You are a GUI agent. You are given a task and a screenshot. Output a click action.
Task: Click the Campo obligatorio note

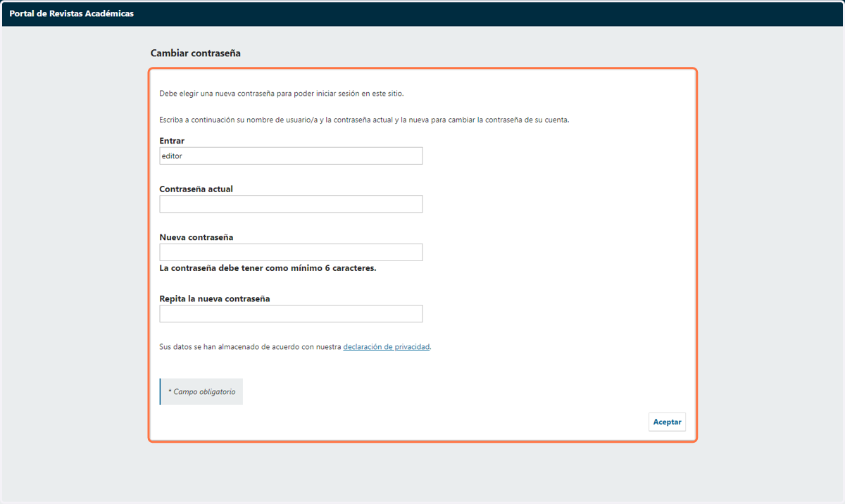point(201,391)
